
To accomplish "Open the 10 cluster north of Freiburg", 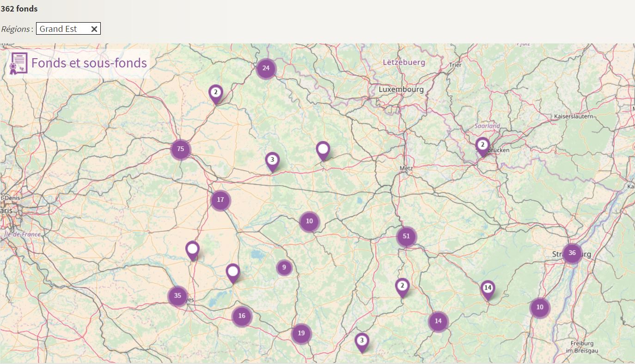I will [540, 308].
